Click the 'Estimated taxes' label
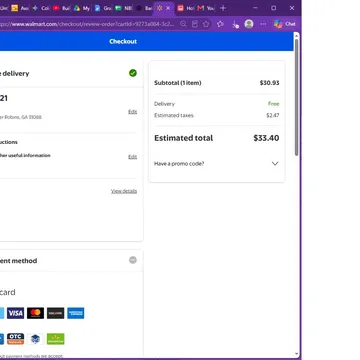This screenshot has height=360, width=360. (174, 115)
